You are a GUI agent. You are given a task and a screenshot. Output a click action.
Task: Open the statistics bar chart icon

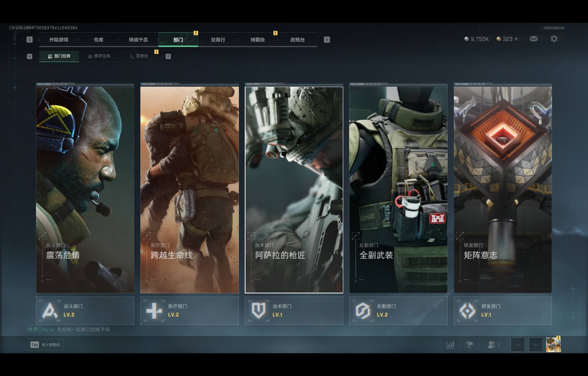450,344
